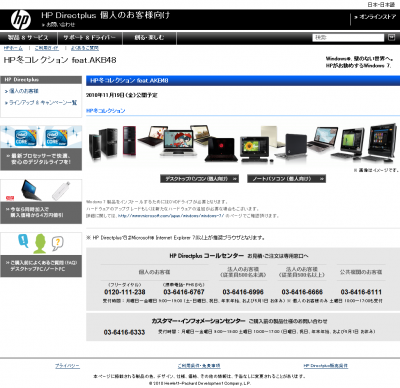The image size is (400, 388).
Task: Click the laptop with red glowing logo
Action: tap(221, 149)
